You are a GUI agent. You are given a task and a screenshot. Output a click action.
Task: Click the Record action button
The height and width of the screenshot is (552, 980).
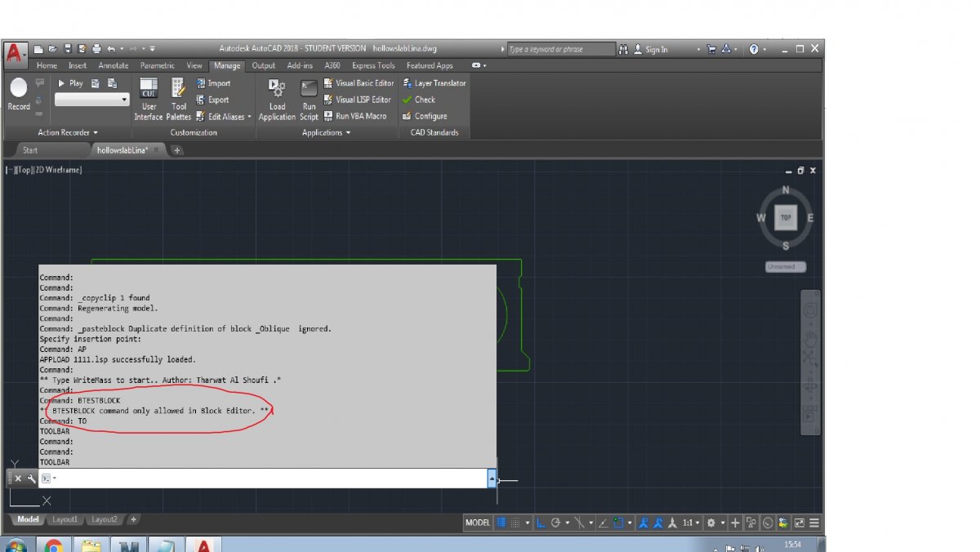(x=19, y=95)
